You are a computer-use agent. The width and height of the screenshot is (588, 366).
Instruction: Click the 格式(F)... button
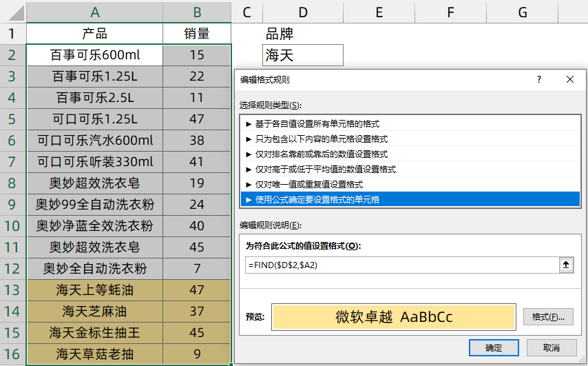click(x=548, y=317)
